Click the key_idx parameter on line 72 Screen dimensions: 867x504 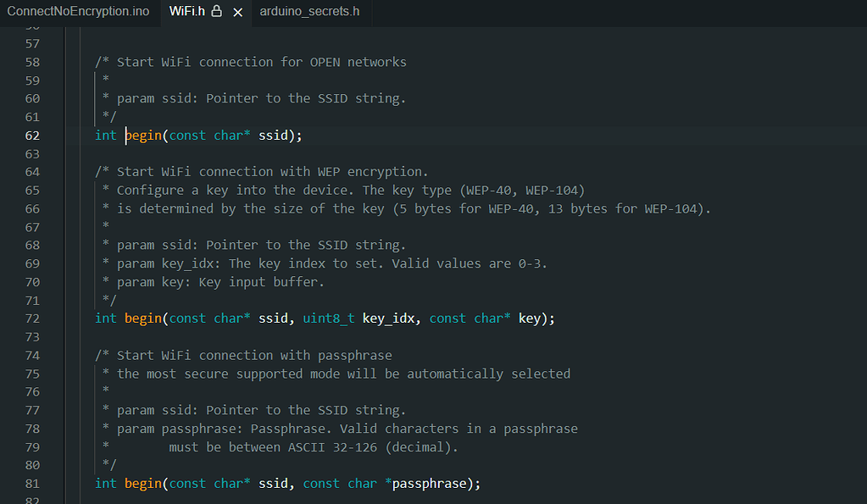click(x=388, y=318)
